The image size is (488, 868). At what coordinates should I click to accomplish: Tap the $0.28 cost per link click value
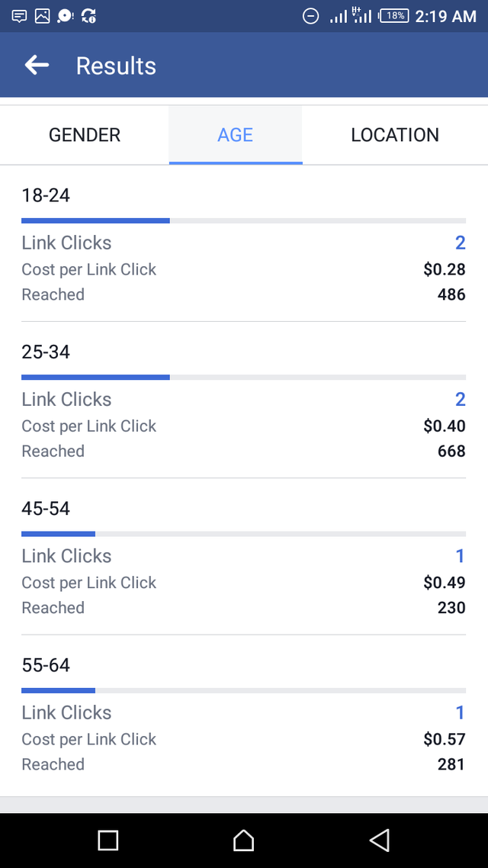click(445, 269)
